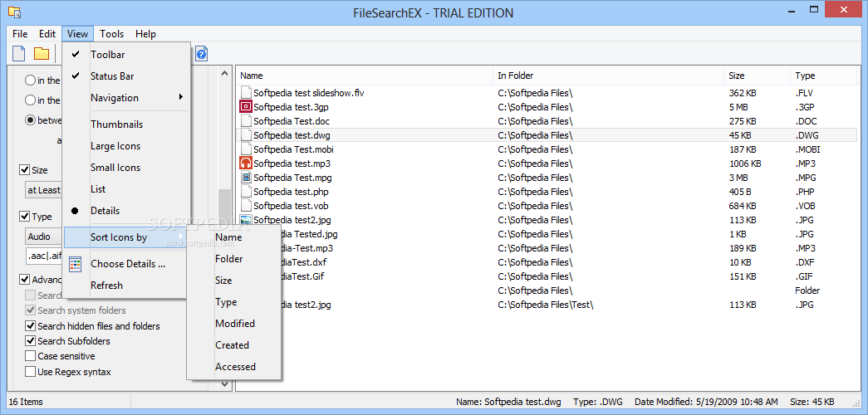
Task: Click the Choose Details column grid icon
Action: tap(76, 264)
